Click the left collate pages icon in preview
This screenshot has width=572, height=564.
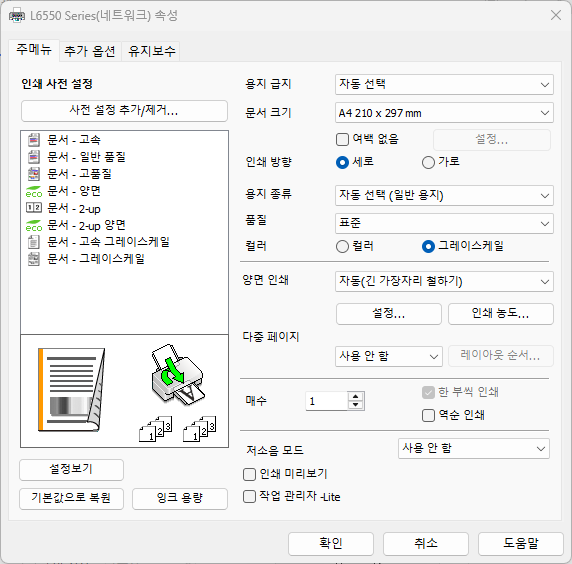click(156, 429)
